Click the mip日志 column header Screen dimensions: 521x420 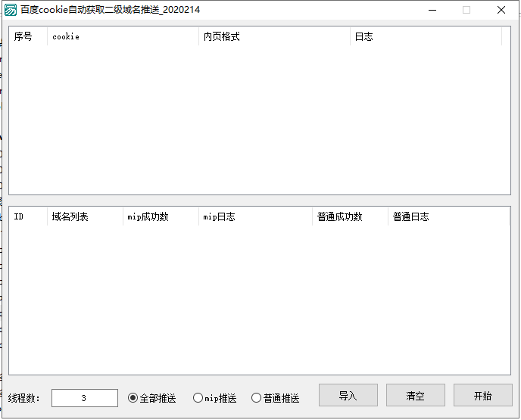(x=255, y=216)
